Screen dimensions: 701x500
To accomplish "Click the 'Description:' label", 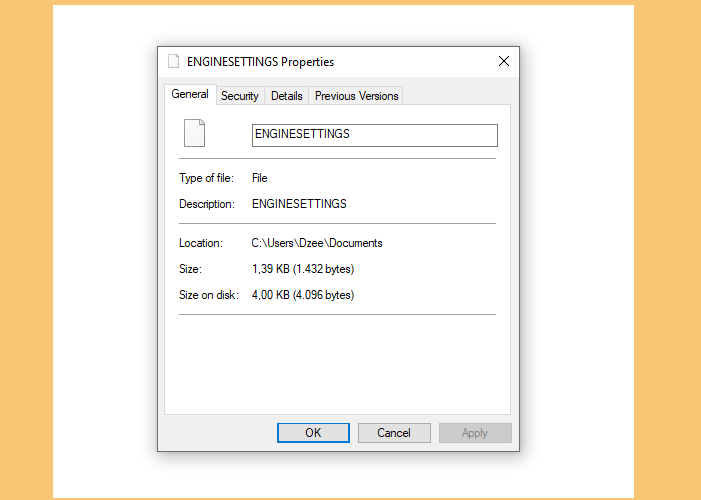I will click(207, 204).
